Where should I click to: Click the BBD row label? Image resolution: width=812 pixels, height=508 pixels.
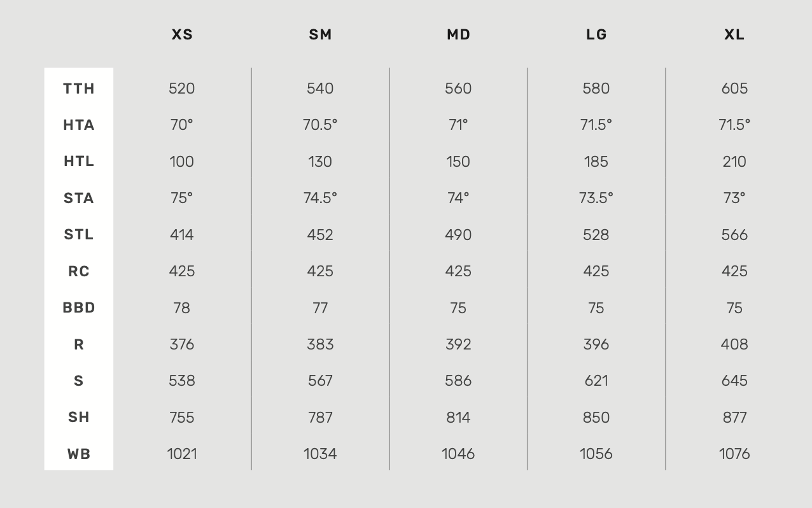(79, 308)
